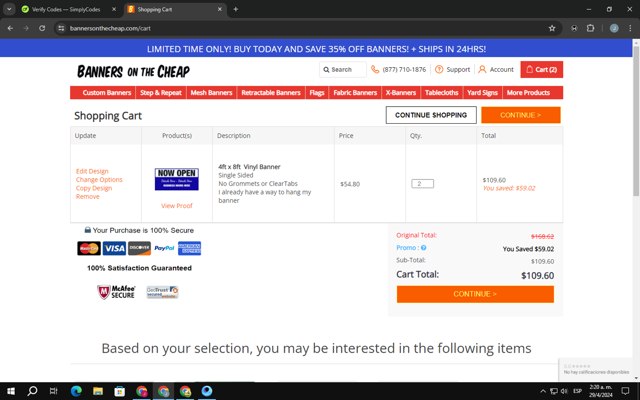Click the NOW OPEN banner thumbnail
Screen dimensions: 640x400
(177, 179)
